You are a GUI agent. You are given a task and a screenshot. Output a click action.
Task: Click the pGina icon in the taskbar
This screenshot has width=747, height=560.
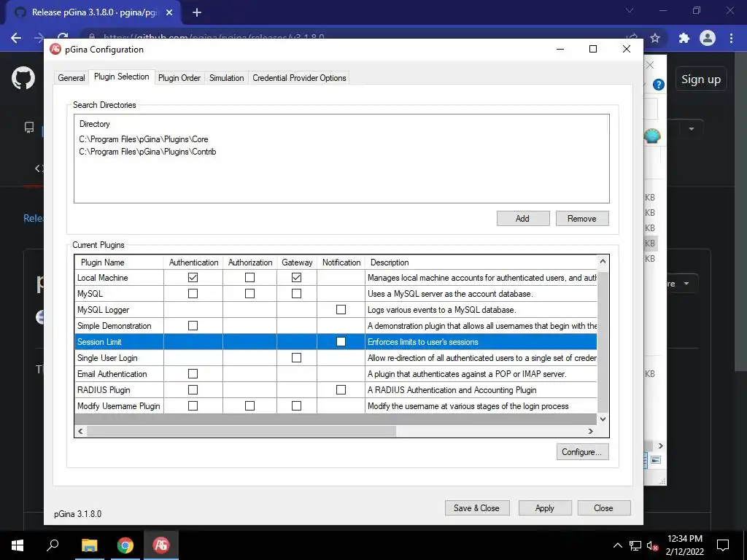161,545
